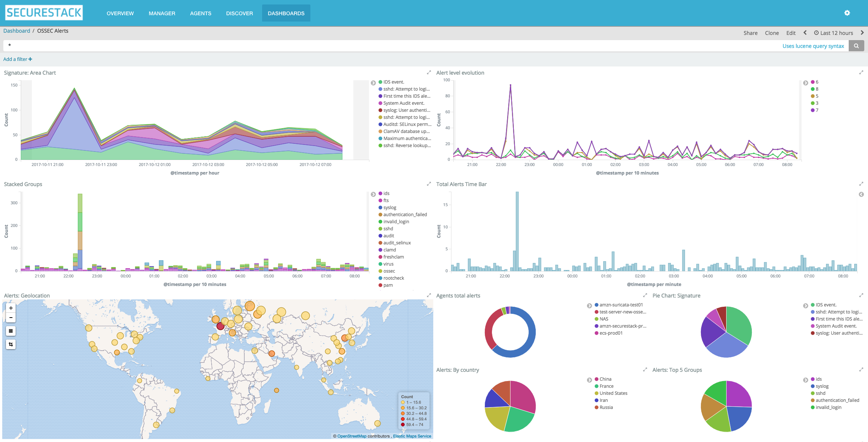Switch to the Discover tab
868x442 pixels.
click(x=239, y=13)
